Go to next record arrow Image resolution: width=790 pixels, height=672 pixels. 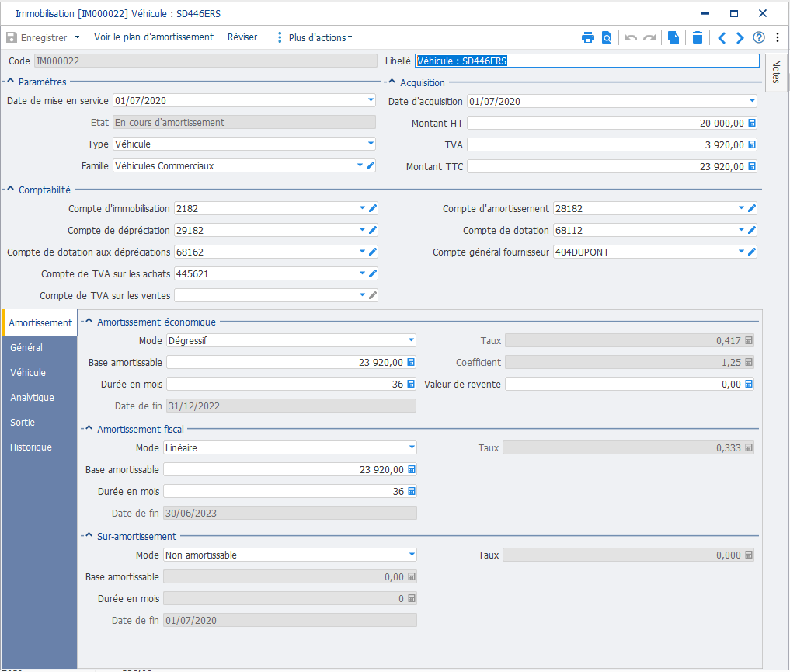[740, 38]
